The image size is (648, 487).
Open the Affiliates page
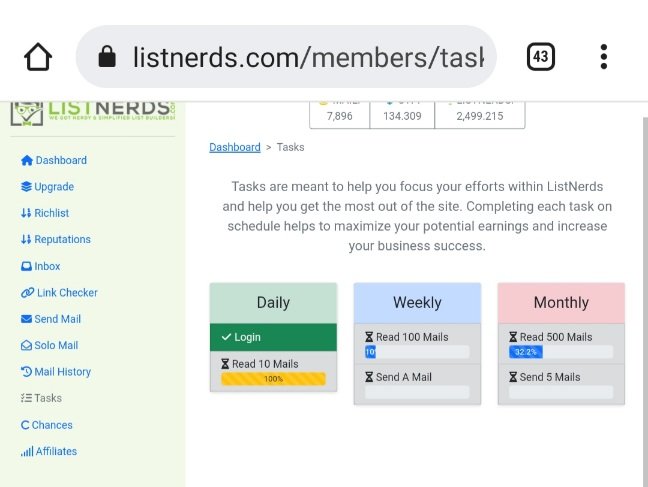pos(49,451)
